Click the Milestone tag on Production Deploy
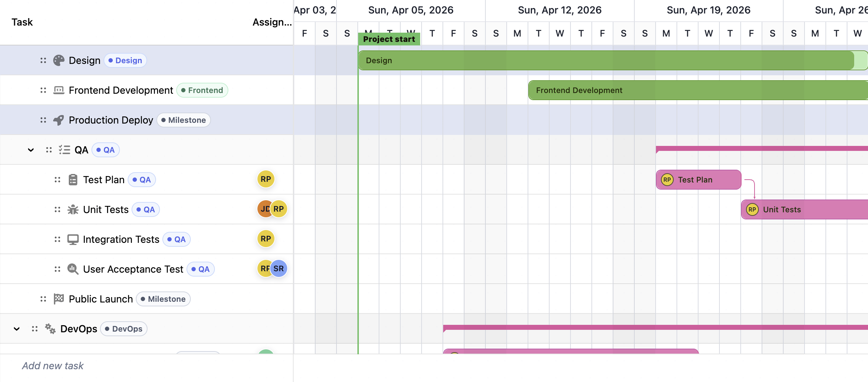 [184, 120]
